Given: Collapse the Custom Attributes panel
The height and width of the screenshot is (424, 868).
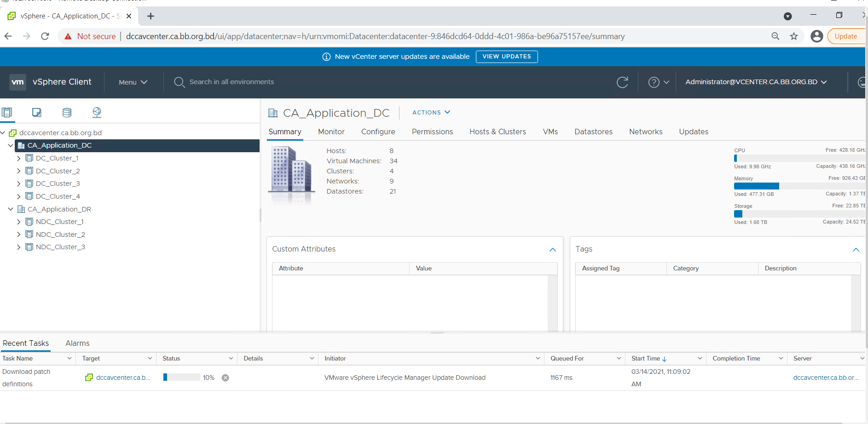Looking at the screenshot, I should (553, 249).
